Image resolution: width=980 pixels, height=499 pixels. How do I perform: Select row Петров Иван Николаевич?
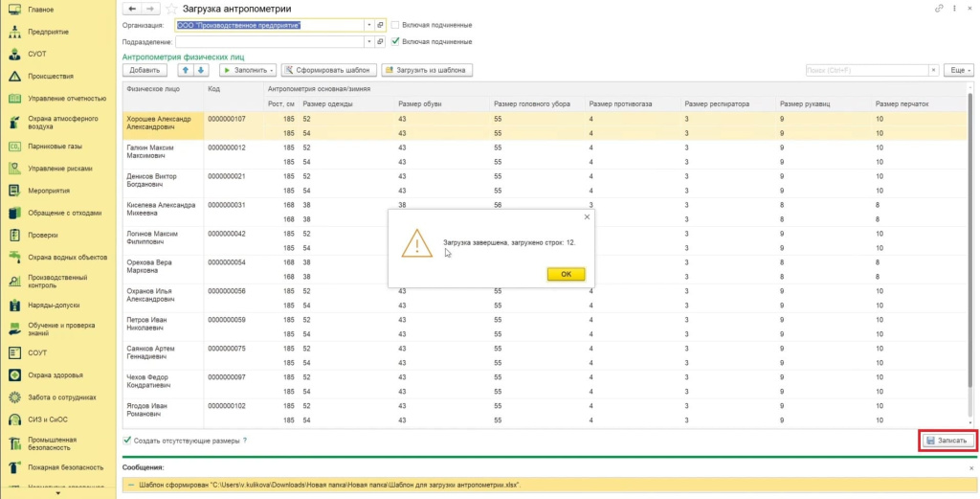pos(545,327)
